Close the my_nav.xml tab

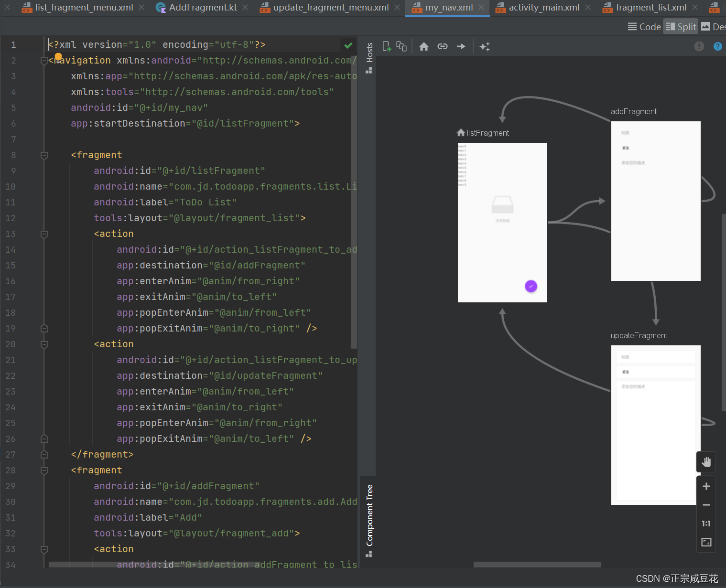481,8
